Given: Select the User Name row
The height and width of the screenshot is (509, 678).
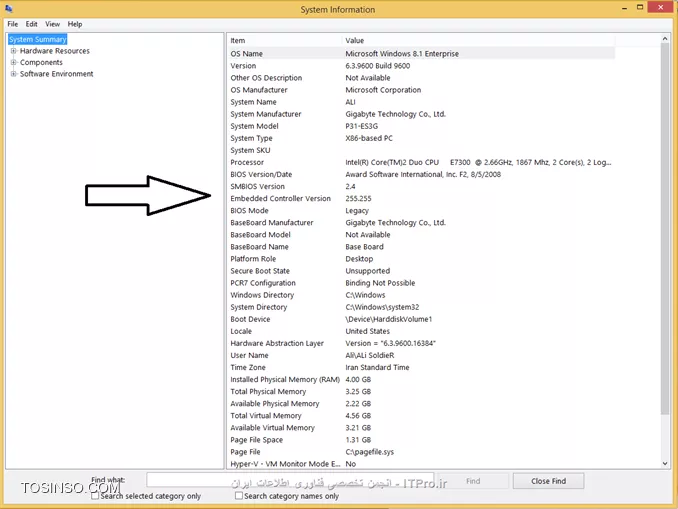Looking at the screenshot, I should (421, 355).
